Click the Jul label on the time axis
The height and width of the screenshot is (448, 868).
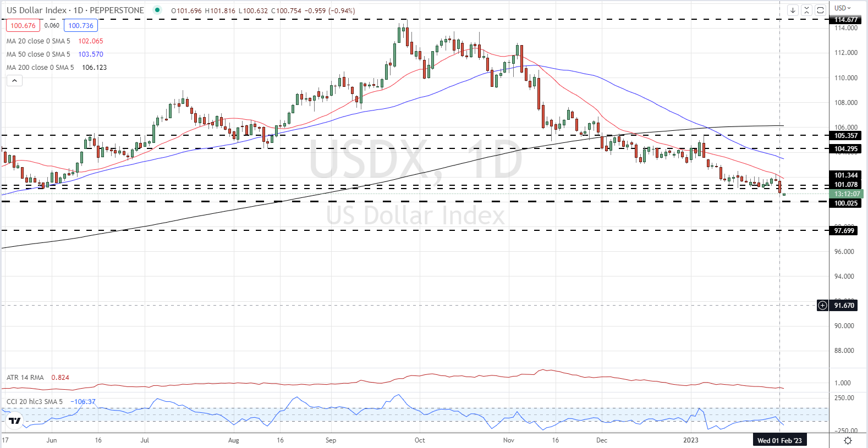[x=145, y=440]
